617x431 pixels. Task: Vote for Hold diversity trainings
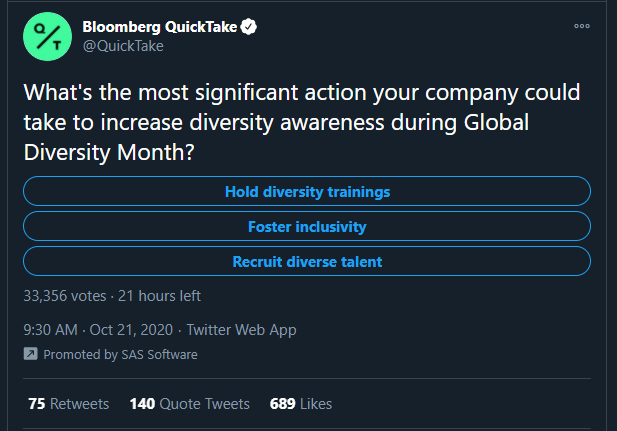click(x=307, y=191)
